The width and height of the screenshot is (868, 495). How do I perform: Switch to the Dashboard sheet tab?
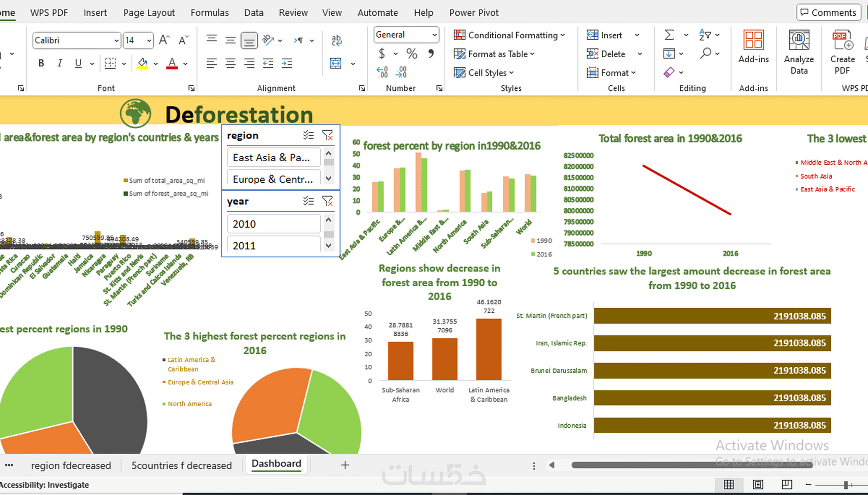[276, 463]
